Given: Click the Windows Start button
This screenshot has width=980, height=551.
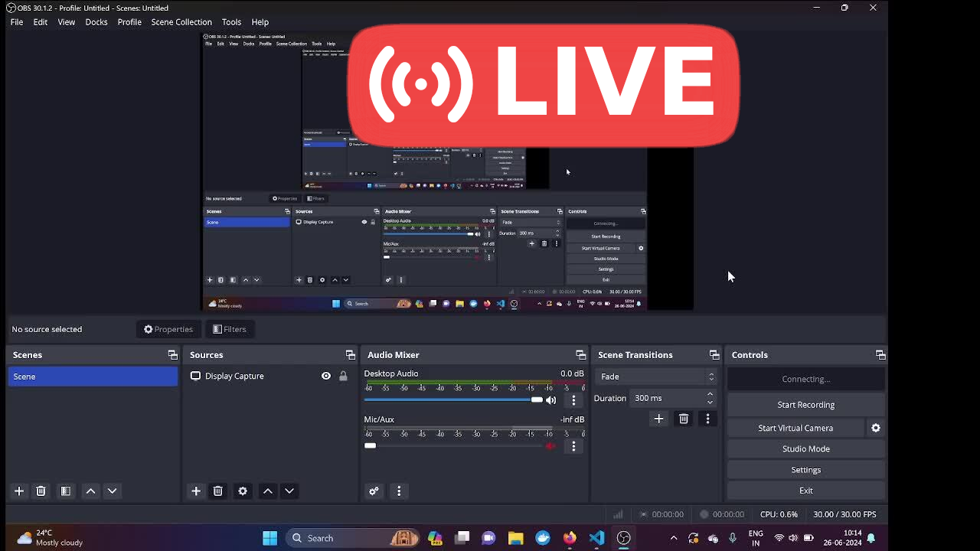Looking at the screenshot, I should (x=269, y=538).
